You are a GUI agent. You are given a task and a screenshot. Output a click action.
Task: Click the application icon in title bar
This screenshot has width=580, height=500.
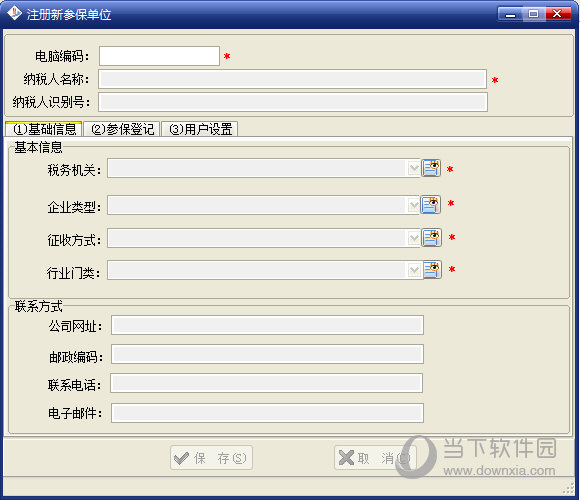pos(14,13)
